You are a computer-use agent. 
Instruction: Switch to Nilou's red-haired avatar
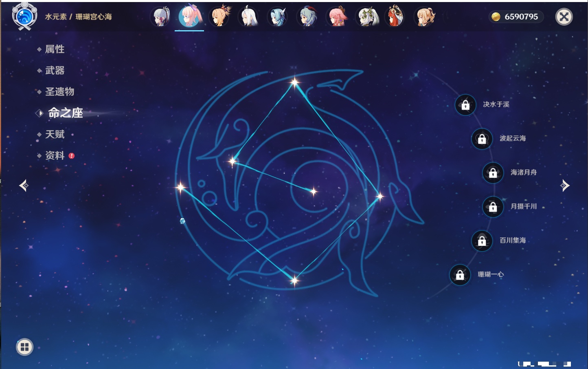click(394, 17)
